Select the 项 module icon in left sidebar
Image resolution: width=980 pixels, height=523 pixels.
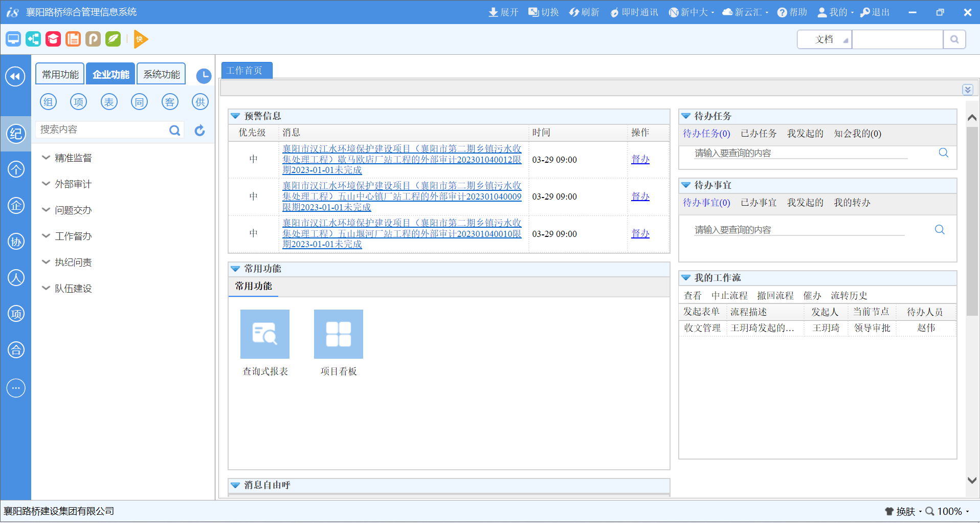coord(16,314)
